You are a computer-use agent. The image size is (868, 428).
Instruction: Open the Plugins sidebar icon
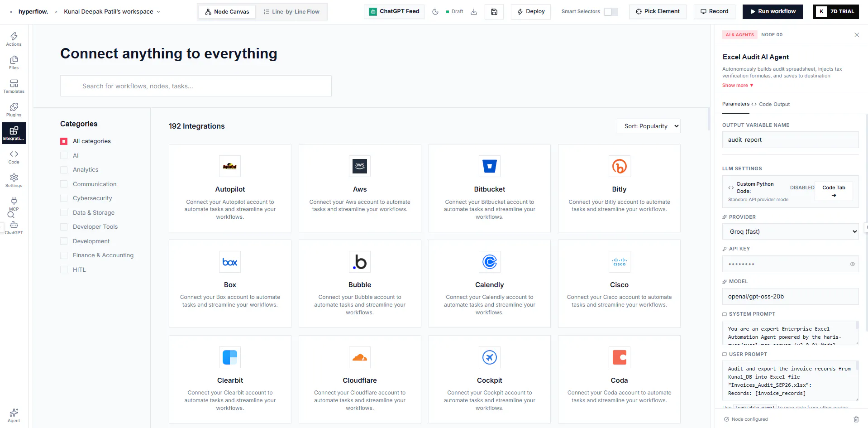pos(14,110)
